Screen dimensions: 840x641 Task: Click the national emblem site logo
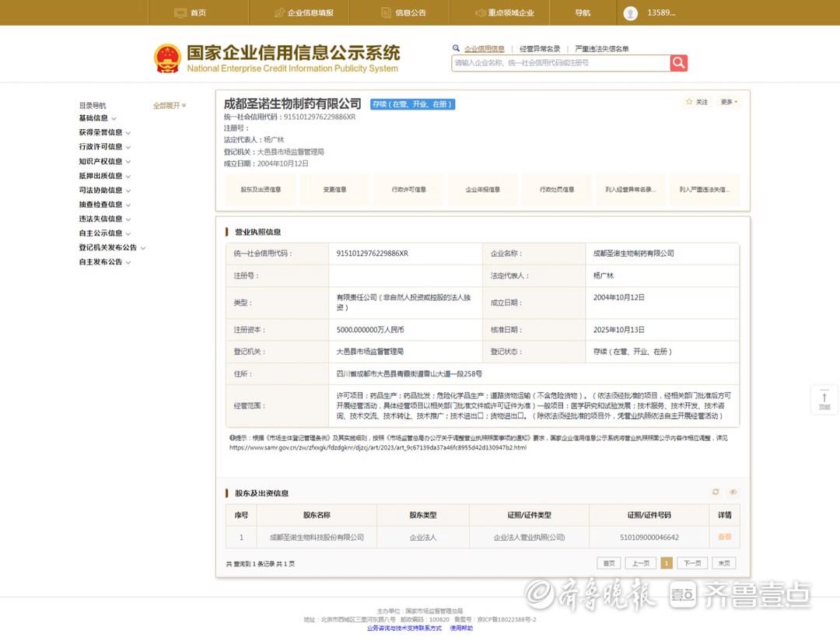coord(167,58)
